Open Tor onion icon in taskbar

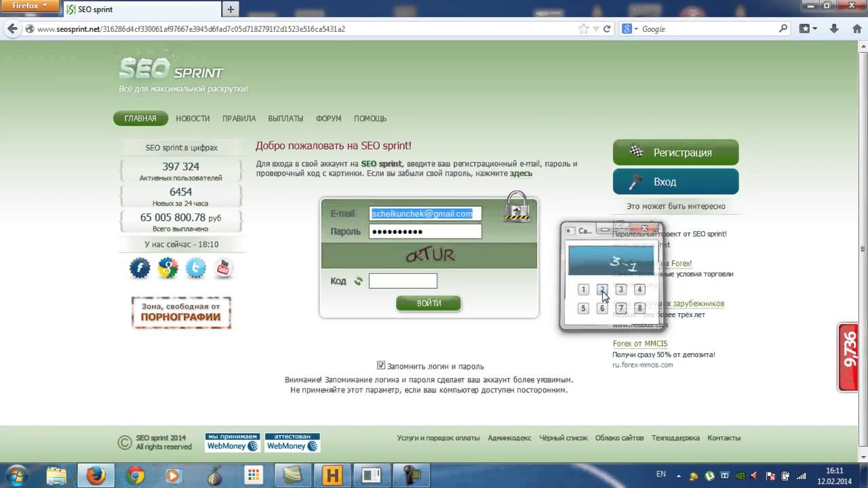pyautogui.click(x=214, y=476)
